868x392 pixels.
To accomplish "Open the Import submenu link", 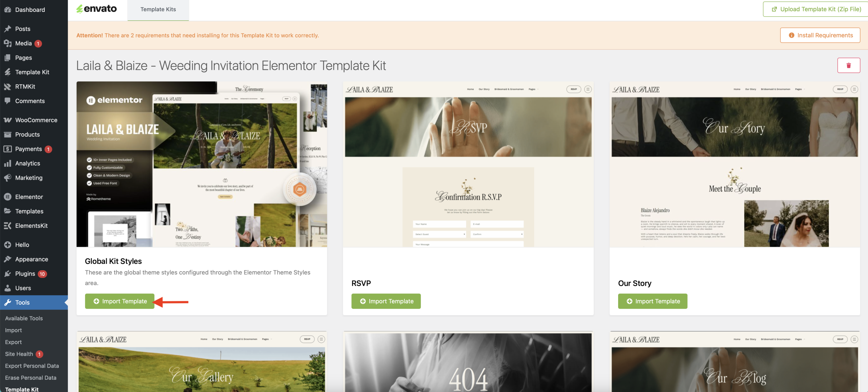I will pos(14,330).
